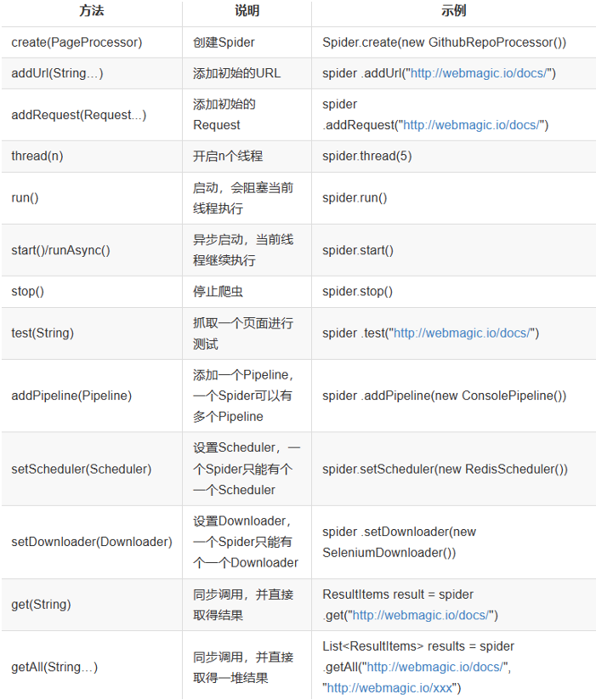Follow the docs link in the test(String) row

[x=463, y=333]
